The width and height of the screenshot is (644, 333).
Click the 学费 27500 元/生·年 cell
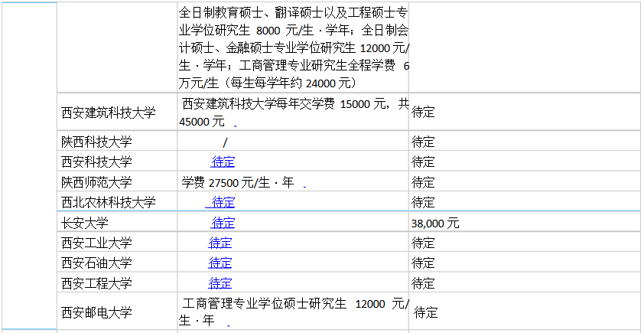[x=293, y=181]
